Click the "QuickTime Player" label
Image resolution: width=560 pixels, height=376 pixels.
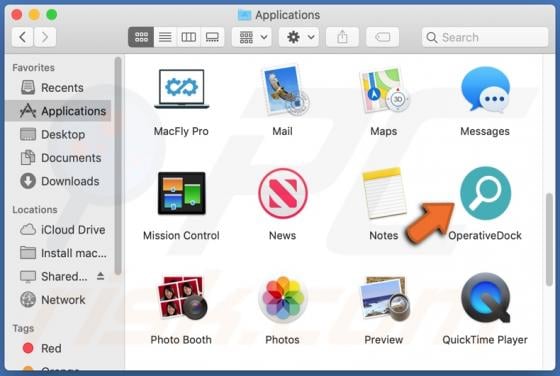485,340
